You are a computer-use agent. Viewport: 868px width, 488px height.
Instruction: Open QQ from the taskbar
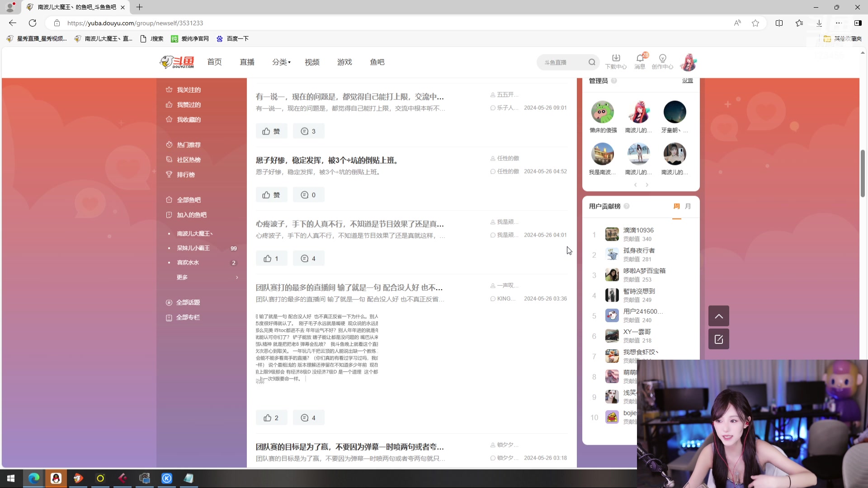[55, 479]
